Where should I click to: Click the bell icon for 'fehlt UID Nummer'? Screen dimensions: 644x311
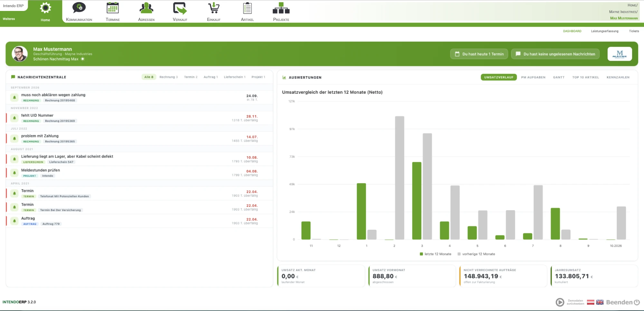point(14,118)
